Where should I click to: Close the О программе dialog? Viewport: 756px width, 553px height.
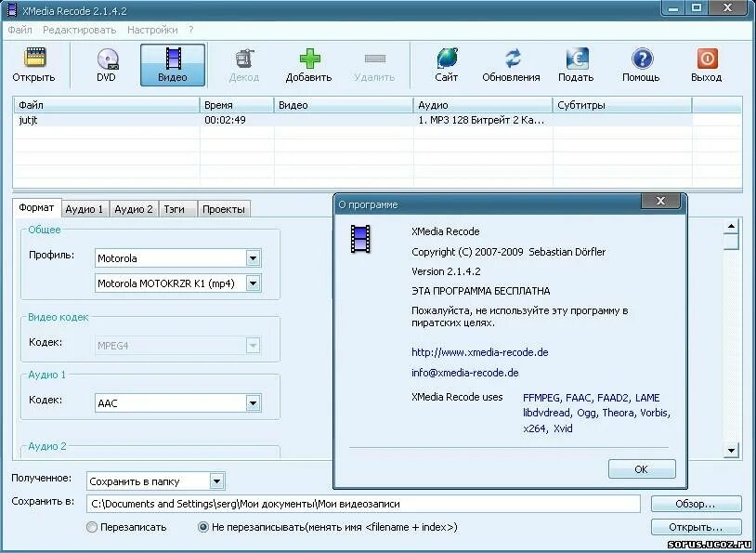click(x=660, y=201)
